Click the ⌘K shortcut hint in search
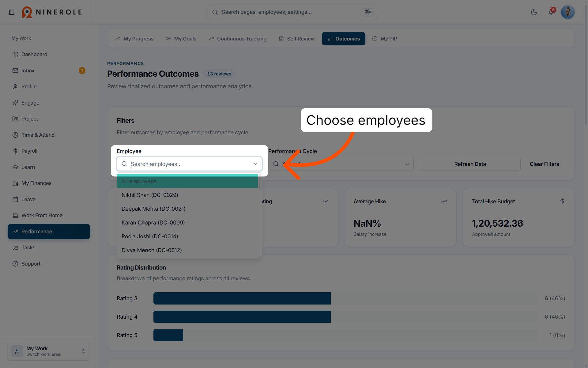Screen dimensions: 588x368 tap(368, 12)
